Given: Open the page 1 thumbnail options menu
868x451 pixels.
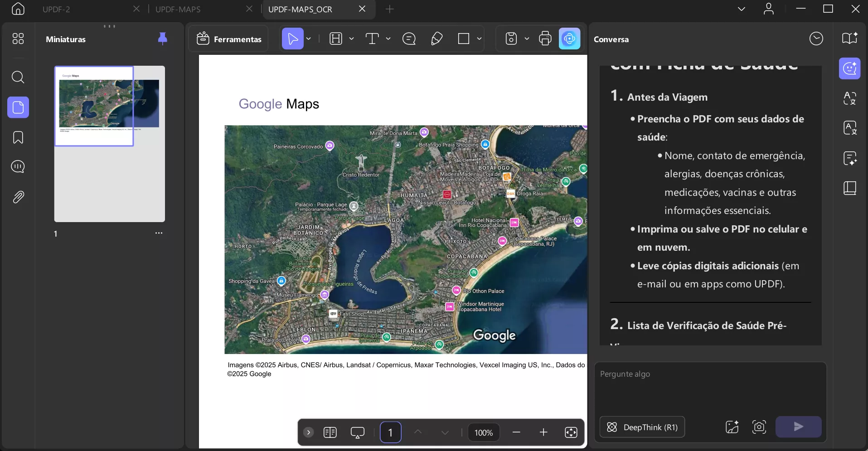Looking at the screenshot, I should pos(159,233).
